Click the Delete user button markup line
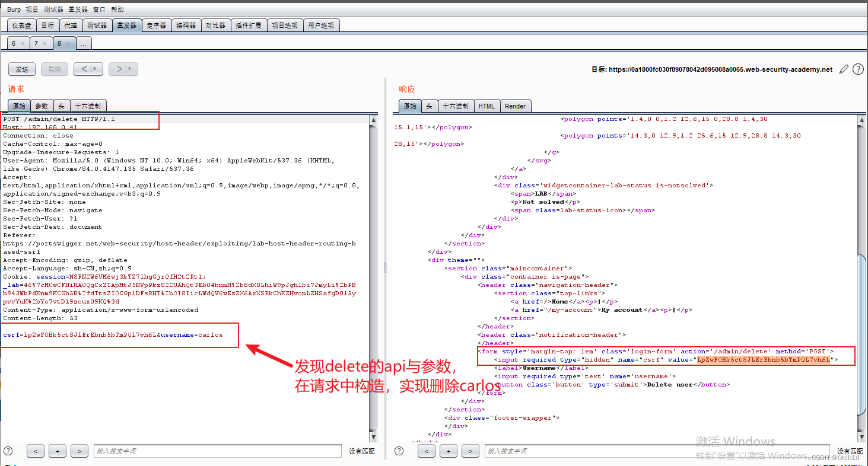Viewport: 868px width, 466px height. tap(611, 384)
